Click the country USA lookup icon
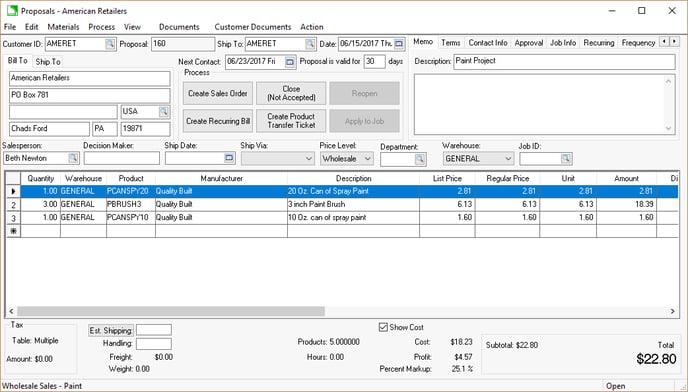The image size is (688, 392). pos(164,111)
